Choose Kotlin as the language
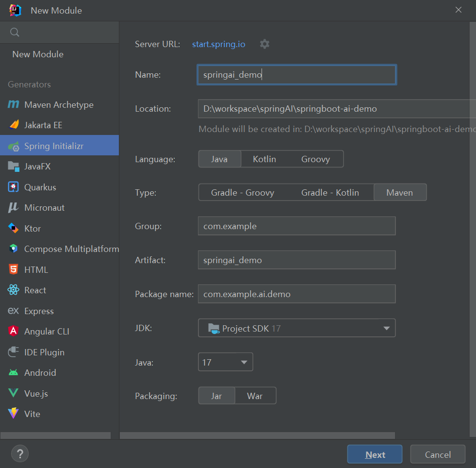476x468 pixels. (x=264, y=159)
